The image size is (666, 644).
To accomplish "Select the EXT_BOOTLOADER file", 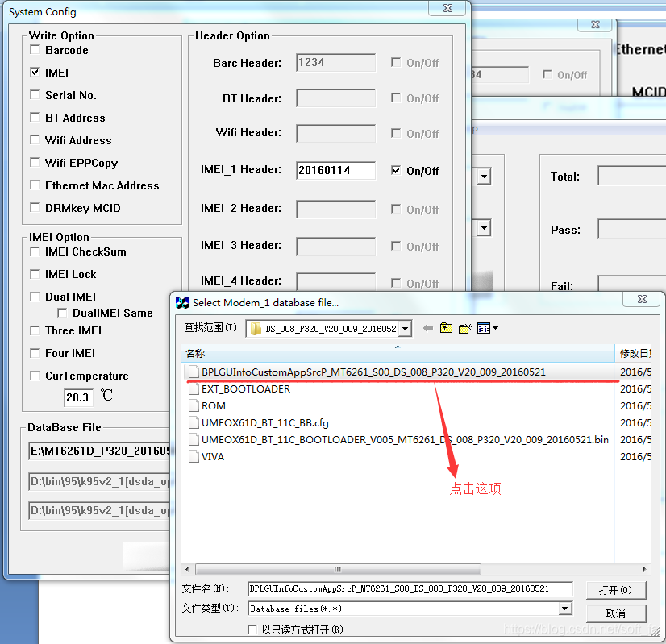I will [x=246, y=388].
